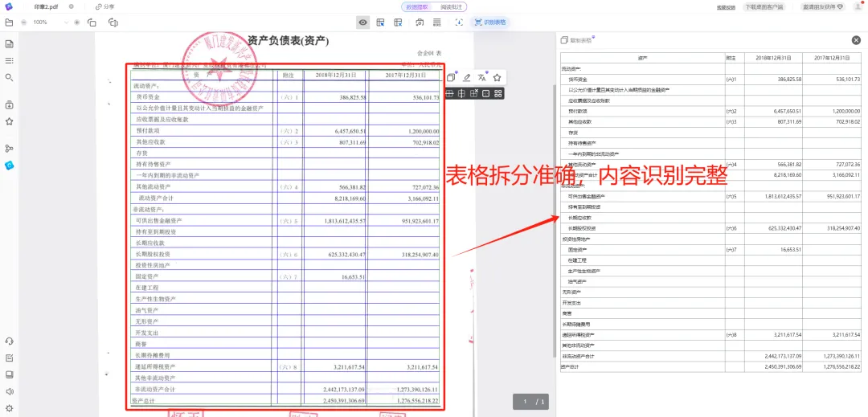Open the search sidebar icon

tap(9, 77)
